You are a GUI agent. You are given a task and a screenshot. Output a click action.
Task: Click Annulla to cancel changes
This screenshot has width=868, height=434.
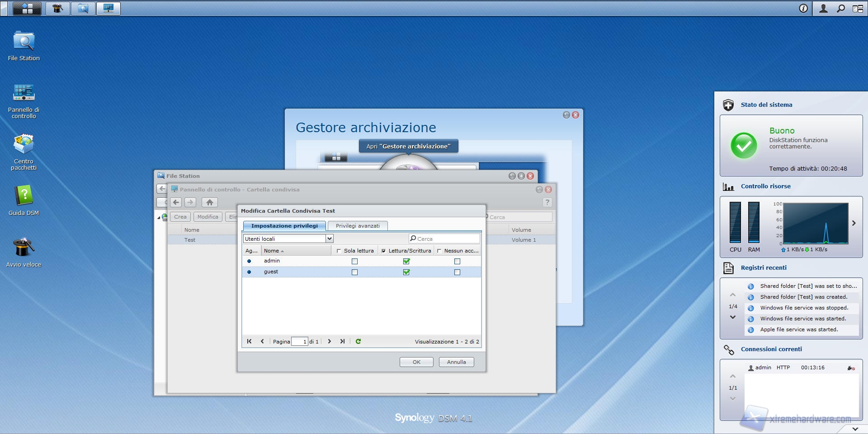pos(456,362)
